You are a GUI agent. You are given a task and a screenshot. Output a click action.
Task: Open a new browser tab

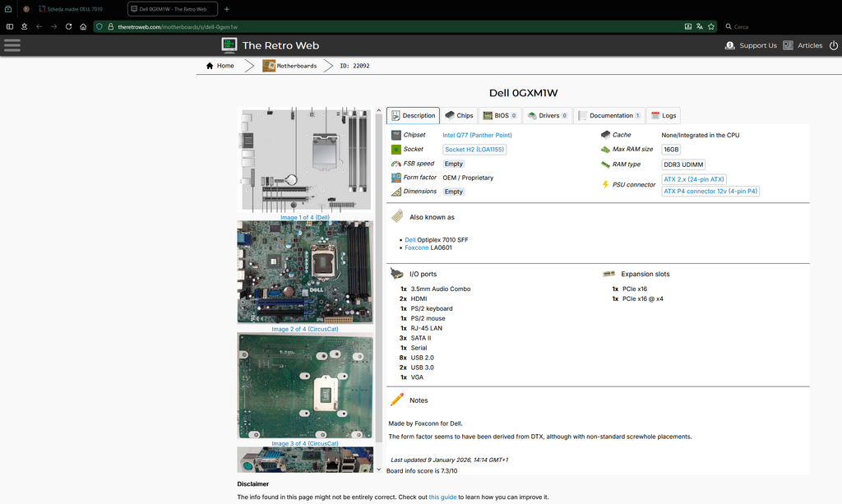227,9
